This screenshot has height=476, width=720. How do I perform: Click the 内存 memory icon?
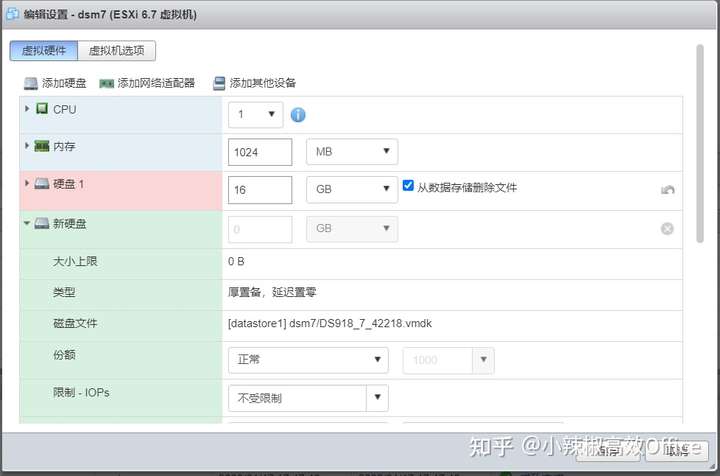pyautogui.click(x=42, y=146)
